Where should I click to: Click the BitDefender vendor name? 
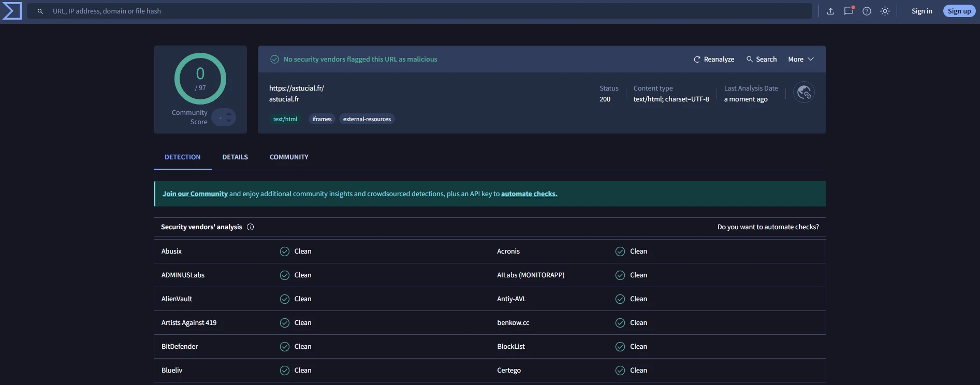coord(180,347)
